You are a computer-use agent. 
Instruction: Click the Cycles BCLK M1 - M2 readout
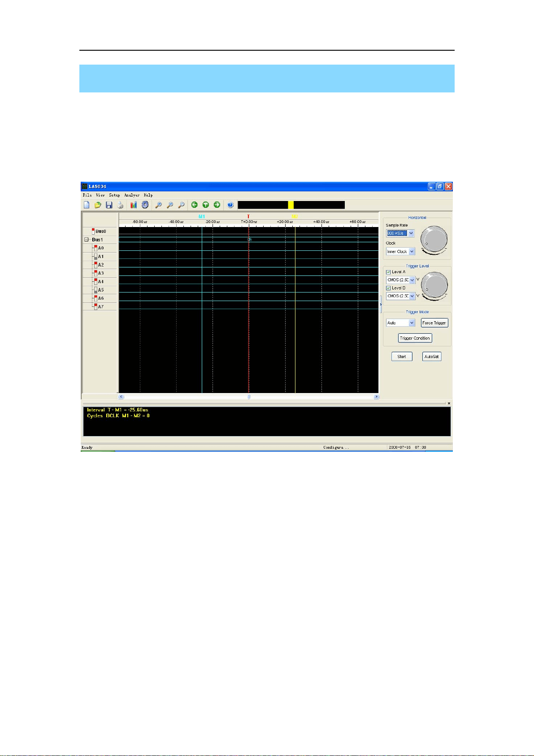coord(118,415)
